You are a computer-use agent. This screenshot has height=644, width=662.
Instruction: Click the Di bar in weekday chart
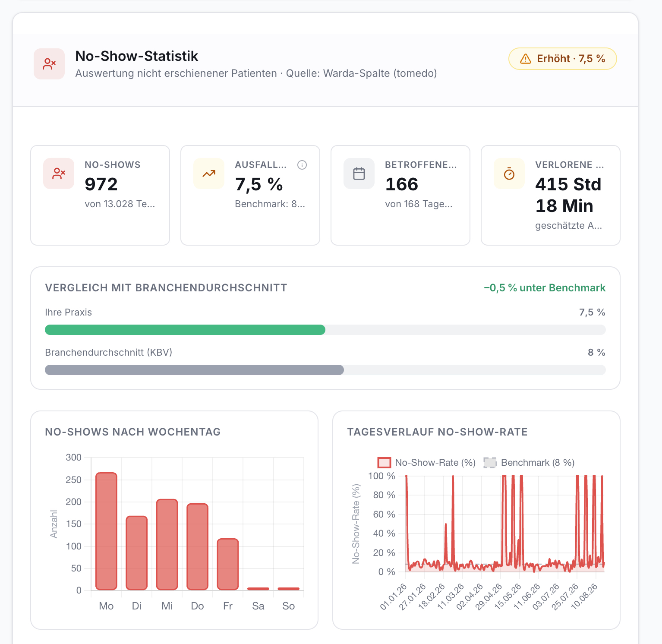pyautogui.click(x=136, y=553)
